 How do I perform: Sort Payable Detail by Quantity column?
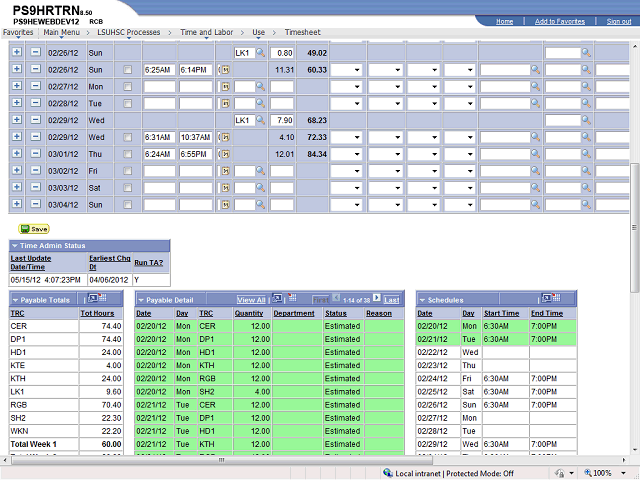[249, 313]
